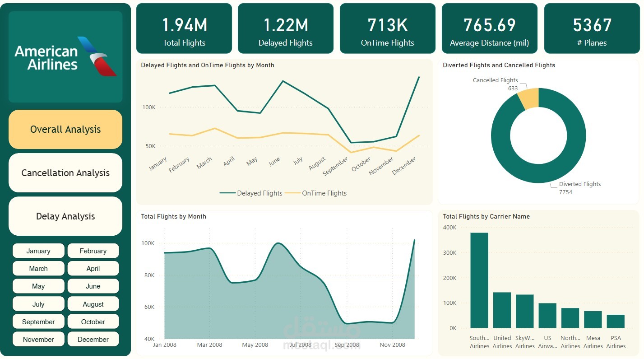Select PSA Airlines bar
This screenshot has height=359, width=644.
point(616,321)
